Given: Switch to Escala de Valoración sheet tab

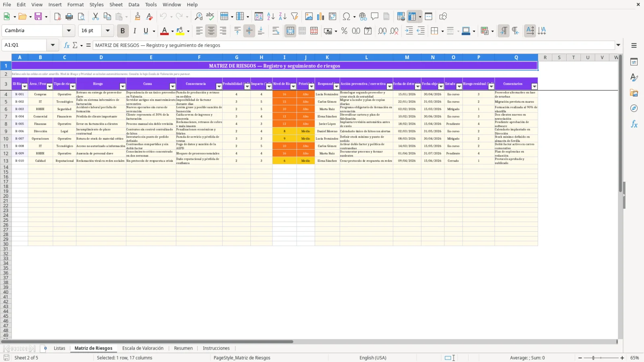Looking at the screenshot, I should tap(143, 348).
